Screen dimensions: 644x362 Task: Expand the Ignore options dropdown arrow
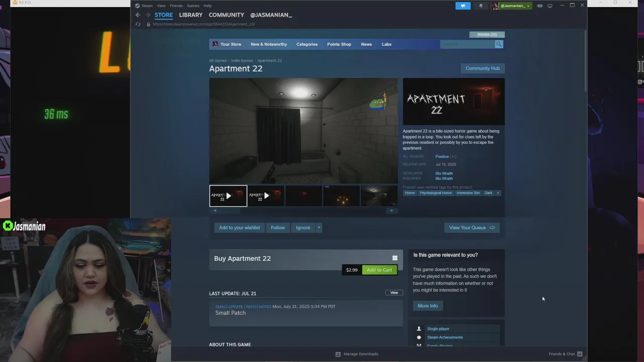(x=318, y=228)
